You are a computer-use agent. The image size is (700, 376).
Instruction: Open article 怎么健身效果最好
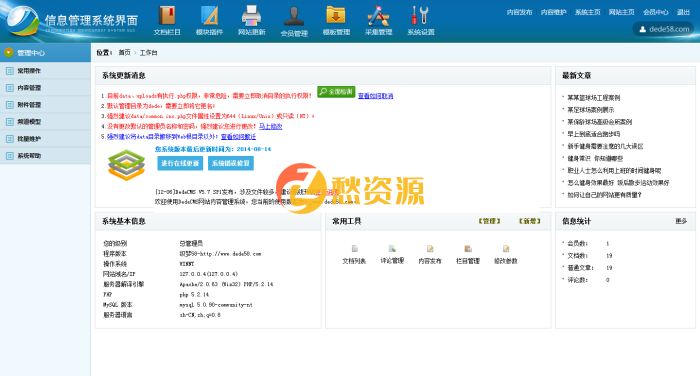(x=618, y=182)
